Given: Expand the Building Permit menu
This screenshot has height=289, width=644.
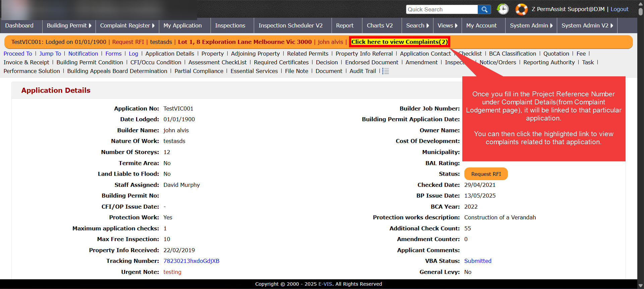Looking at the screenshot, I should 69,25.
